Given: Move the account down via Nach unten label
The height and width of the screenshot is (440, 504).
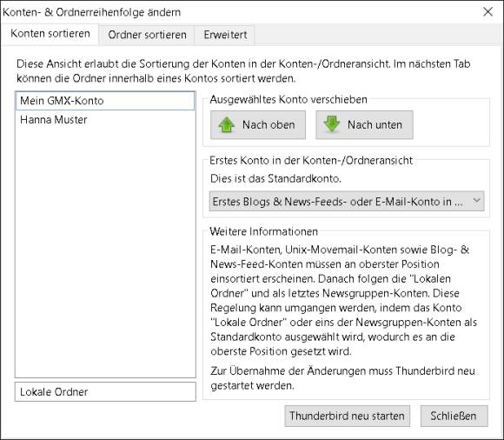Looking at the screenshot, I should [x=375, y=125].
